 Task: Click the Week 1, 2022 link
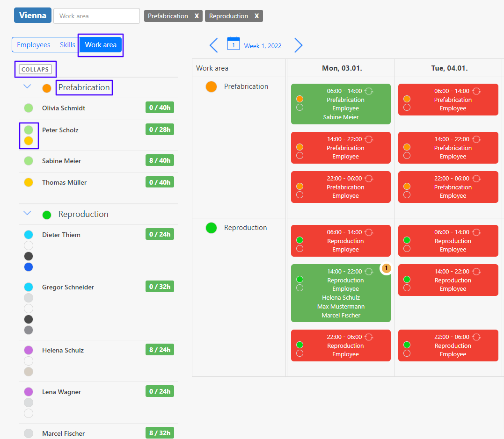263,46
